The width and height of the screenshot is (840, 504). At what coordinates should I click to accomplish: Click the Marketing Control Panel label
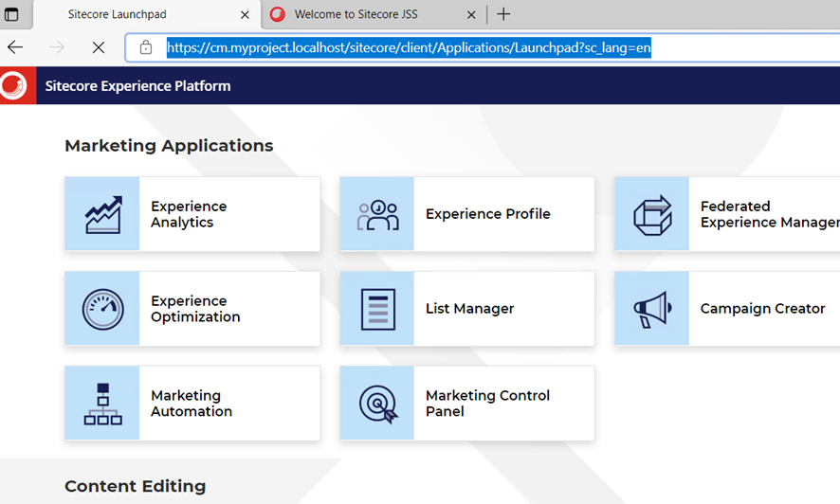tap(488, 404)
